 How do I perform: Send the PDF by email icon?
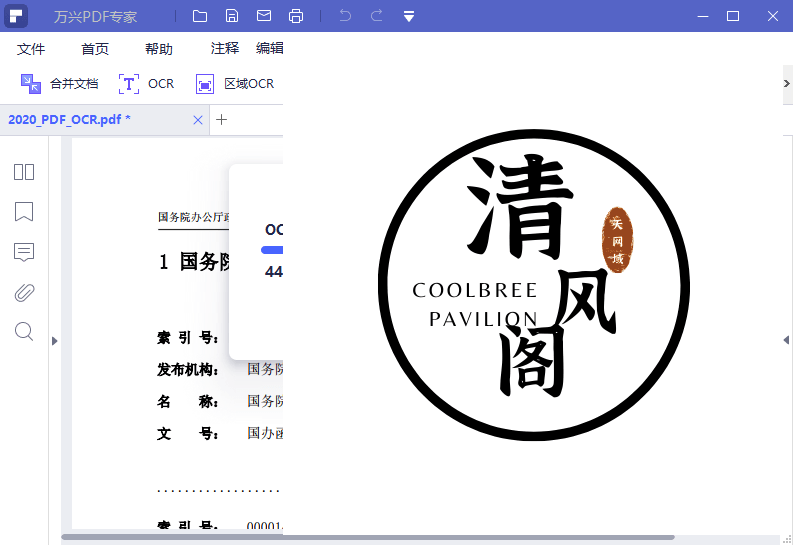point(263,16)
